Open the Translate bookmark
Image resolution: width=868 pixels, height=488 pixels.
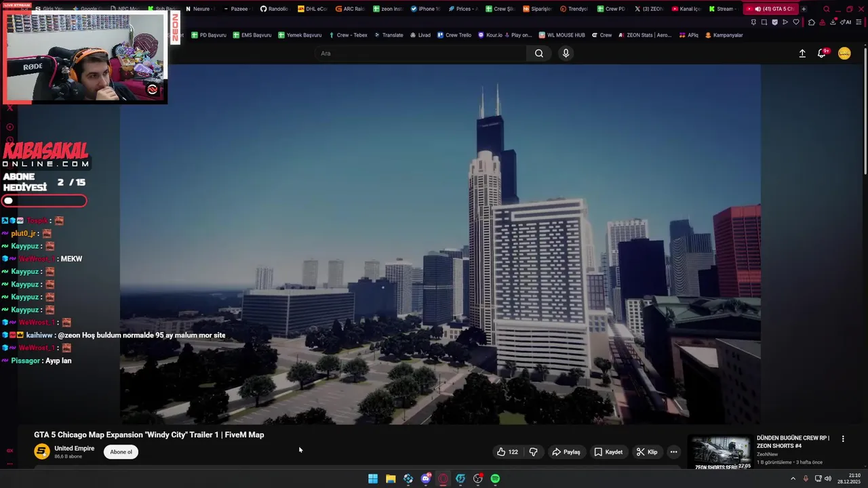click(389, 35)
